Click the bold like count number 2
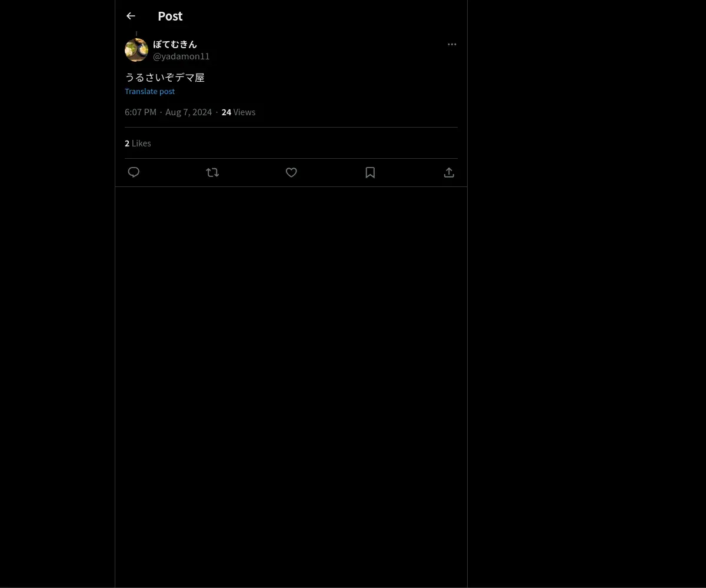The height and width of the screenshot is (588, 706). point(127,143)
